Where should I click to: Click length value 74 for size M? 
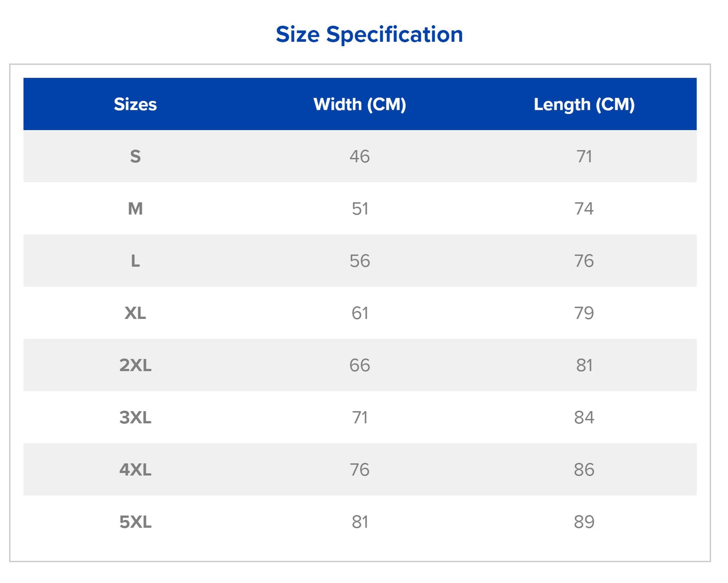tap(584, 209)
